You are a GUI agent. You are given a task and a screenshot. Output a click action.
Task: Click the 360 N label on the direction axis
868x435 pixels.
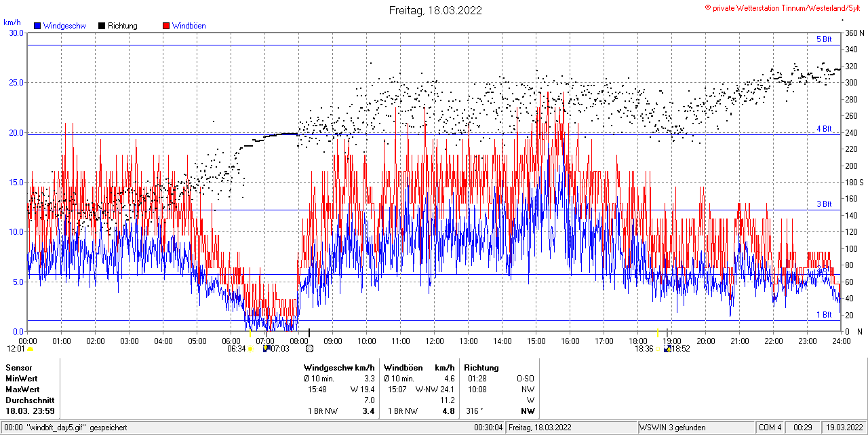(854, 33)
